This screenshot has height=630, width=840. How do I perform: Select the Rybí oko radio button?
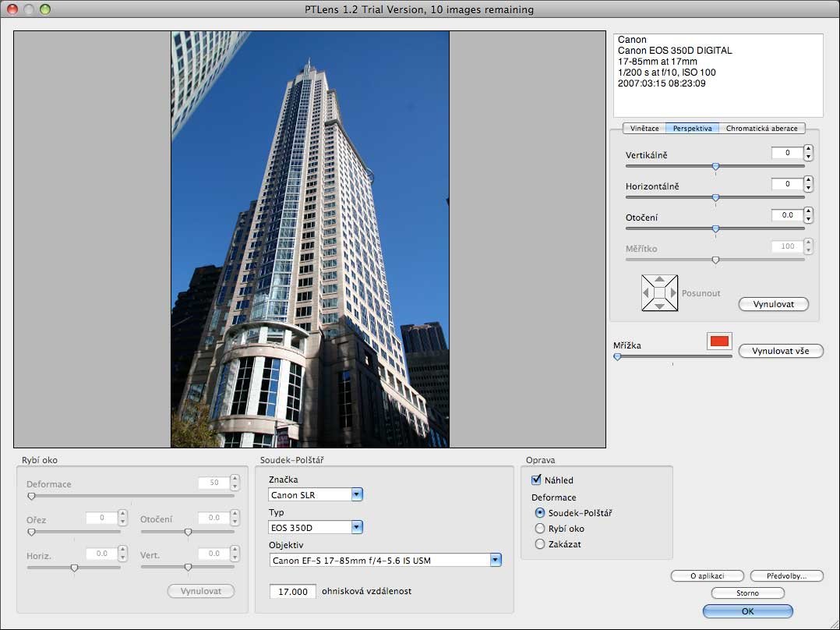click(x=539, y=529)
